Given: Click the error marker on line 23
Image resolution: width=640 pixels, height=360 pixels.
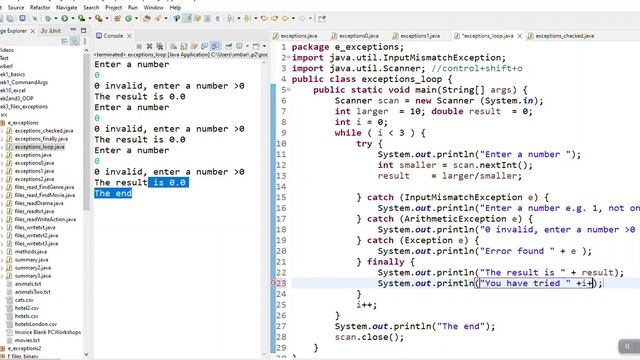Looking at the screenshot, I should pos(273,283).
